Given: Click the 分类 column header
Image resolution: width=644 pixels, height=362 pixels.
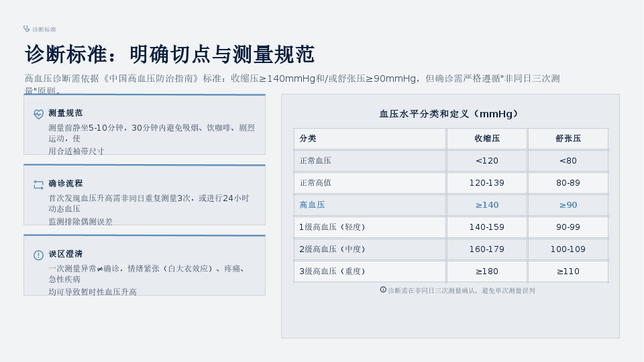Looking at the screenshot, I should pyautogui.click(x=308, y=138).
